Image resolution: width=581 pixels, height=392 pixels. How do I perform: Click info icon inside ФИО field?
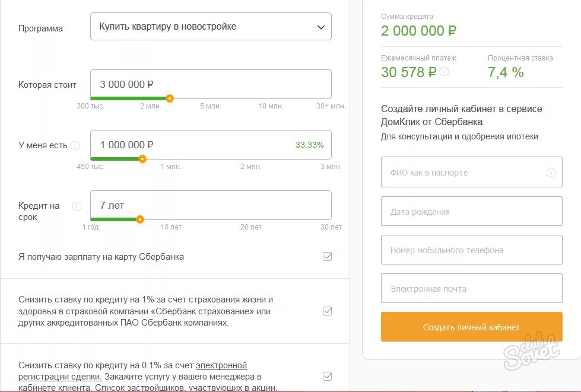click(551, 173)
